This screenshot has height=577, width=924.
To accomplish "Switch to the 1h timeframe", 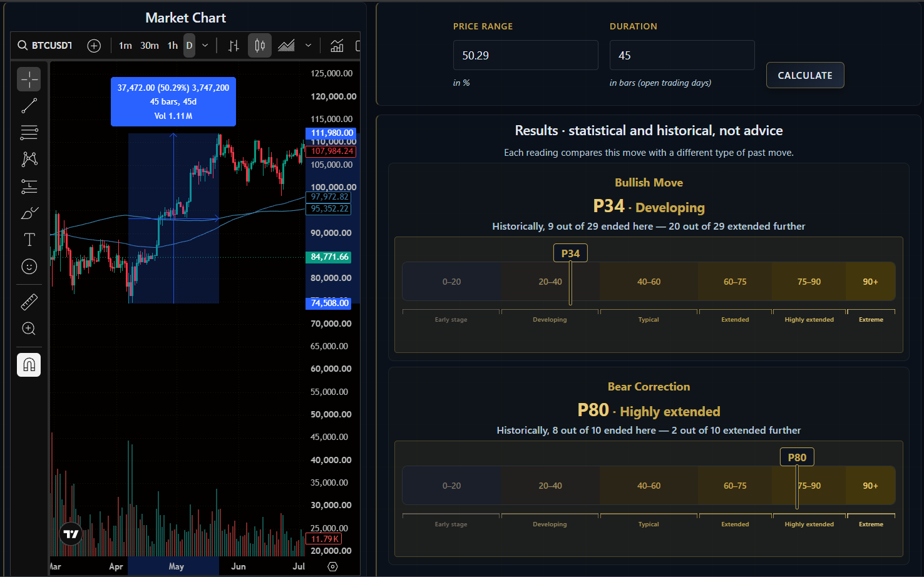I will pos(173,46).
